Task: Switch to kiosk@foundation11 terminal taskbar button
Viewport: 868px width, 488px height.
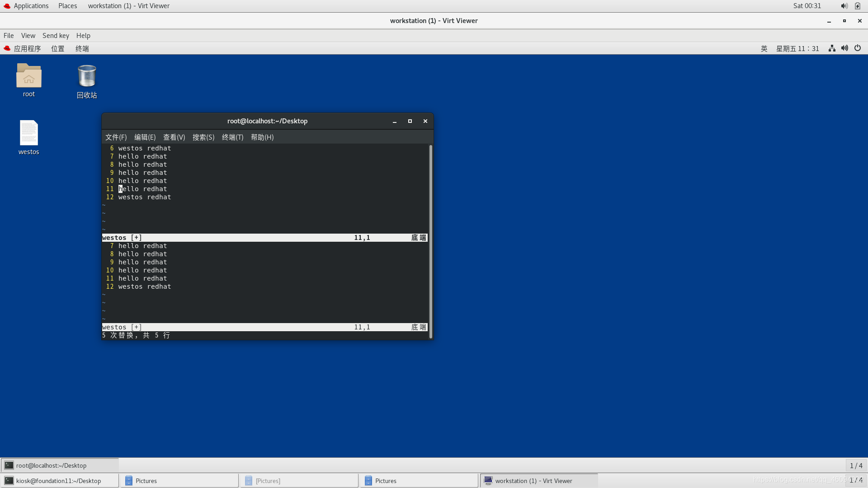Action: 59,481
